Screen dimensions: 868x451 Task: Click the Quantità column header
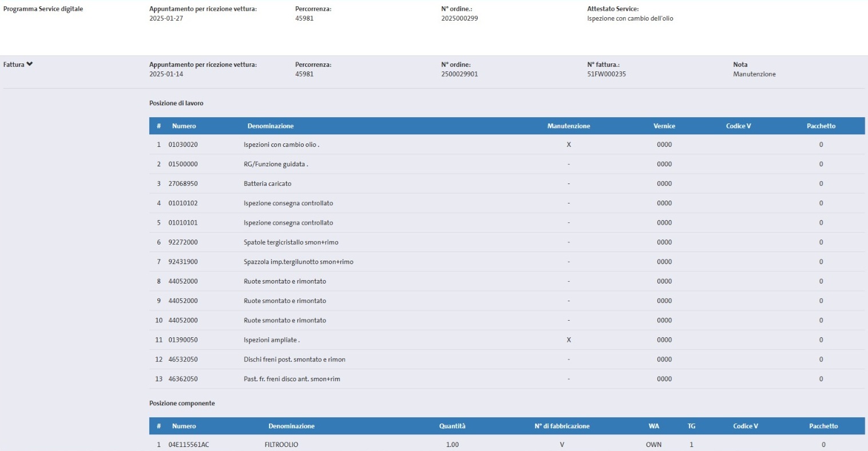pos(452,426)
